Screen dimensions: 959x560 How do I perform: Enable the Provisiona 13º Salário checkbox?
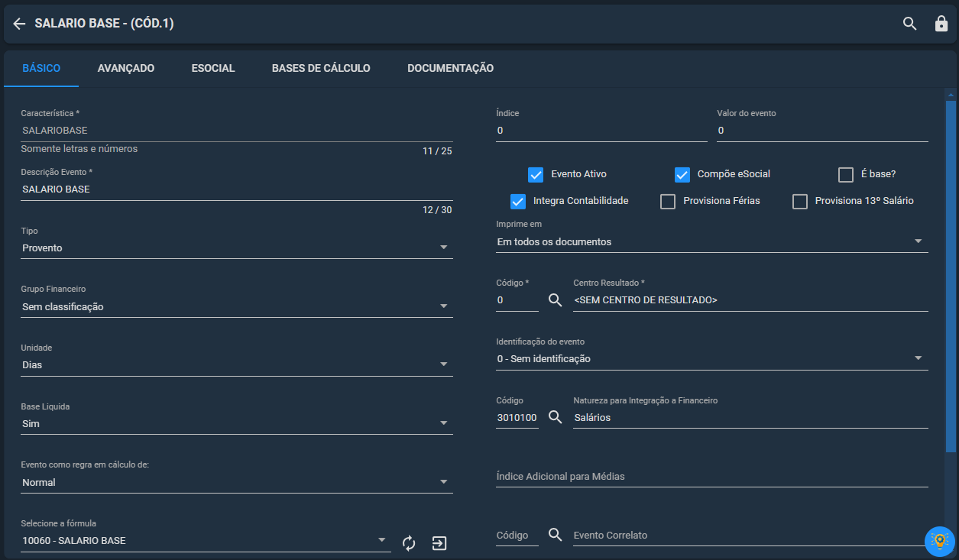[x=800, y=201]
